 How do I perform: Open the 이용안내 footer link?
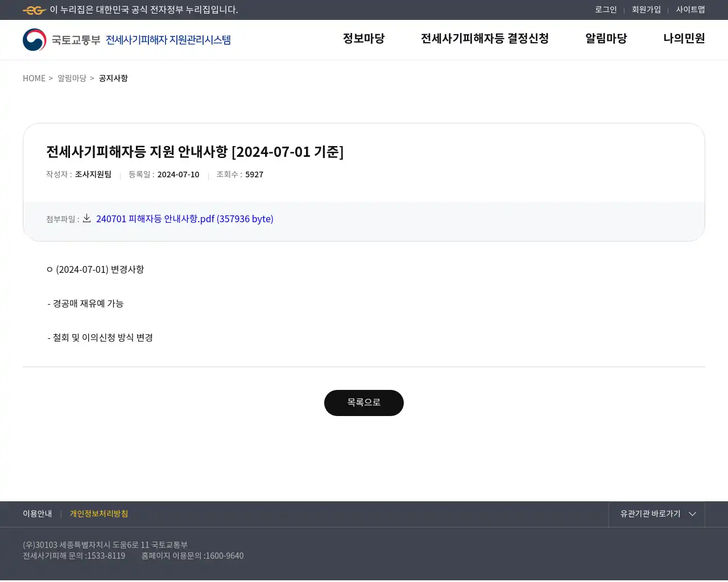point(38,514)
